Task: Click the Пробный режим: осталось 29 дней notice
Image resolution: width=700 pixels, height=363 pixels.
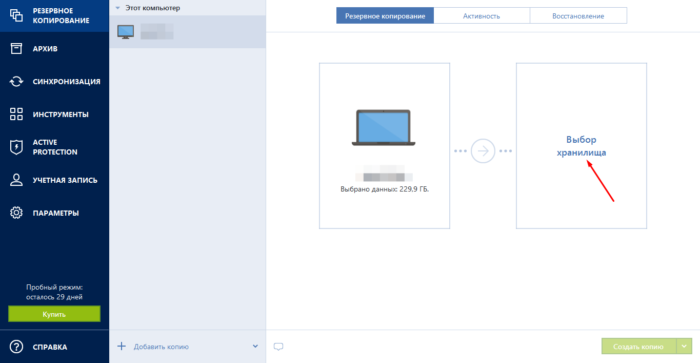Action: coord(54,292)
